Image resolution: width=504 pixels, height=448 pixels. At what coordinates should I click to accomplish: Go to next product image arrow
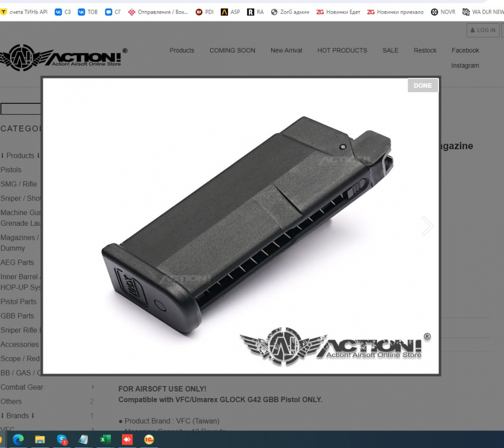pyautogui.click(x=427, y=226)
